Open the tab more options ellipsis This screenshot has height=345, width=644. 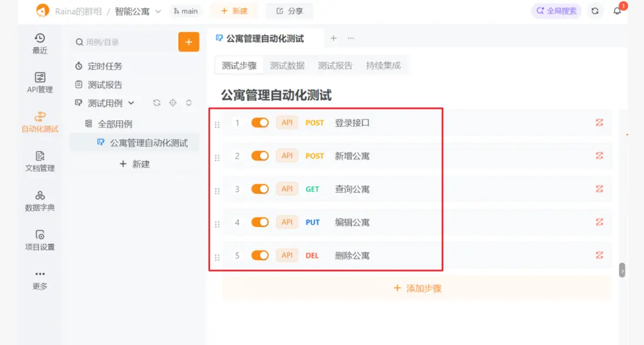pos(350,38)
